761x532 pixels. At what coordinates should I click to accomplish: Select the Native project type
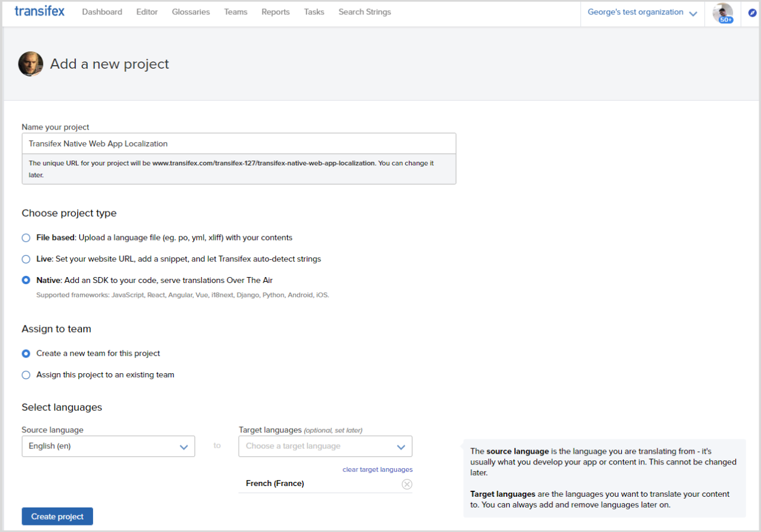coord(26,280)
